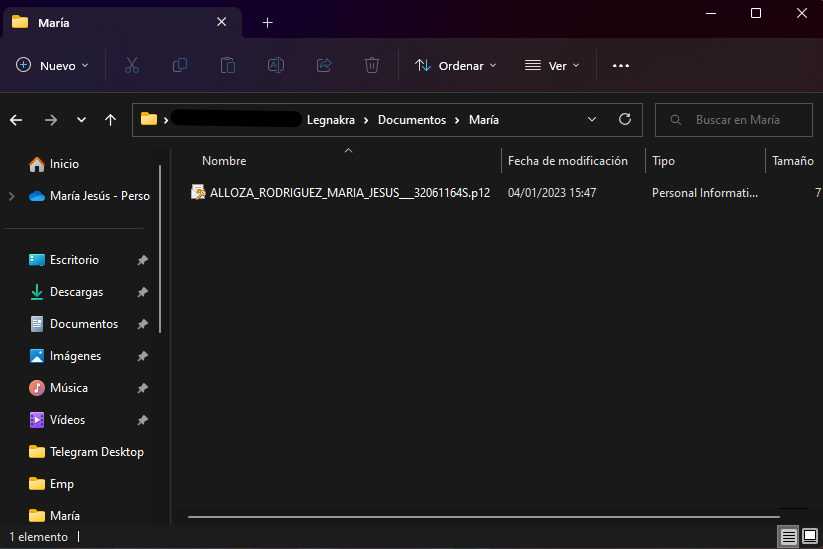Sort by Fecha de modificación column header

tap(568, 161)
